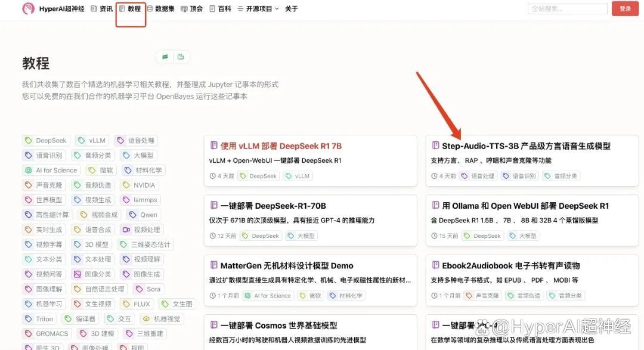Click the video camera icon in 视频处理 tag
This screenshot has width=644, height=350.
[126, 230]
